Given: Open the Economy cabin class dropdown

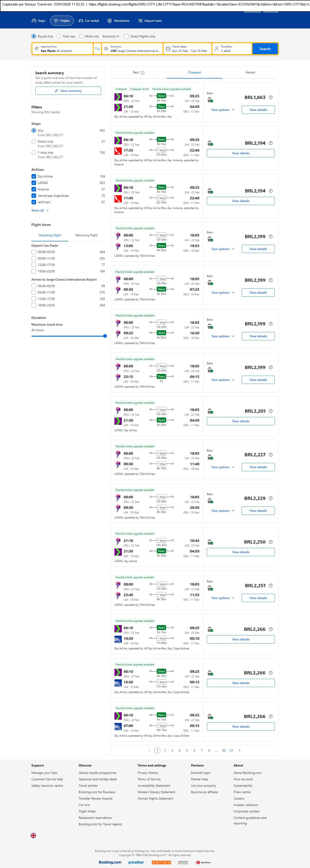Looking at the screenshot, I should coord(111,36).
